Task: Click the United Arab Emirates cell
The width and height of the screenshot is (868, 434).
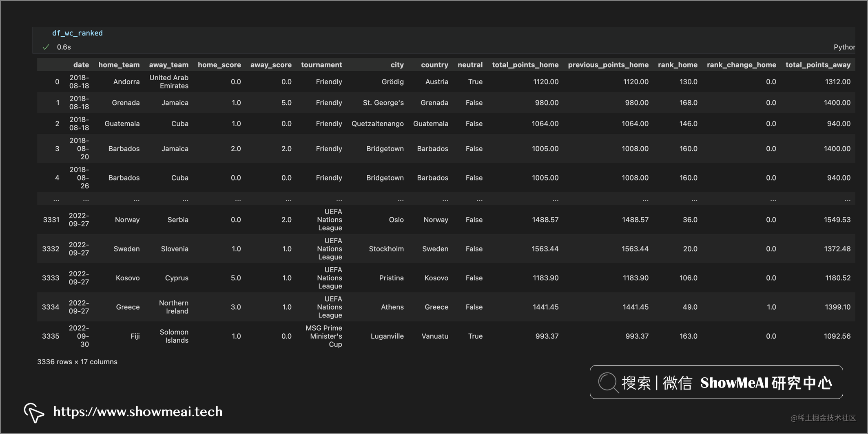Action: 169,82
